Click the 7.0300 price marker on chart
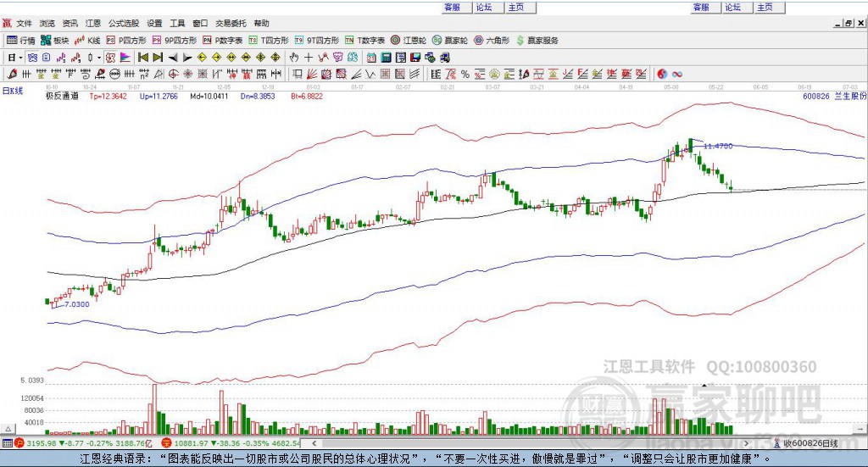Screen dimensions: 868x467 (76, 304)
